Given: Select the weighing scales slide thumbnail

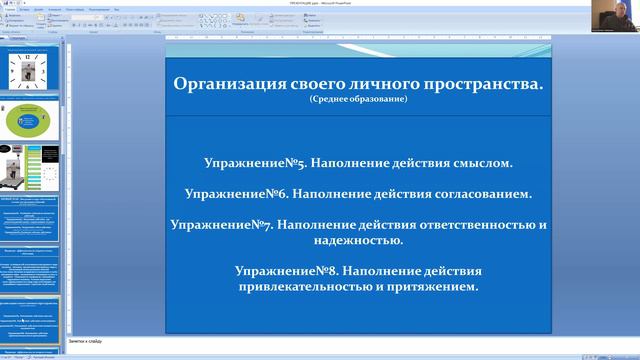Looking at the screenshot, I should tap(29, 167).
